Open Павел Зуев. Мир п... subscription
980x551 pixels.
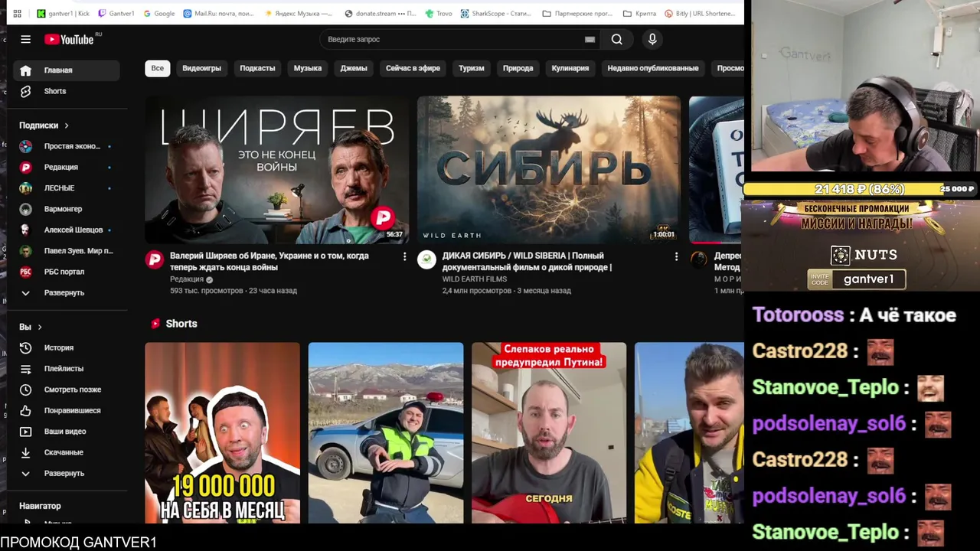(x=67, y=250)
